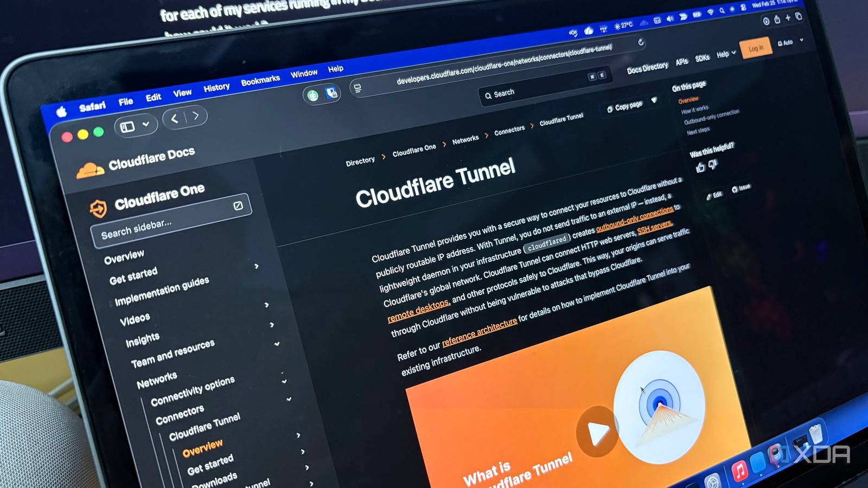This screenshot has width=868, height=488.
Task: Open the Safari History menu
Action: click(216, 86)
